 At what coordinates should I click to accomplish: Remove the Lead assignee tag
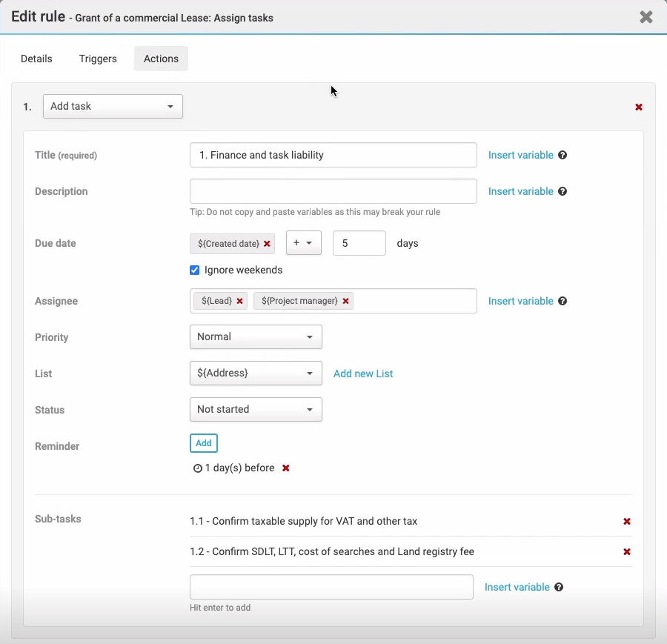tap(239, 302)
